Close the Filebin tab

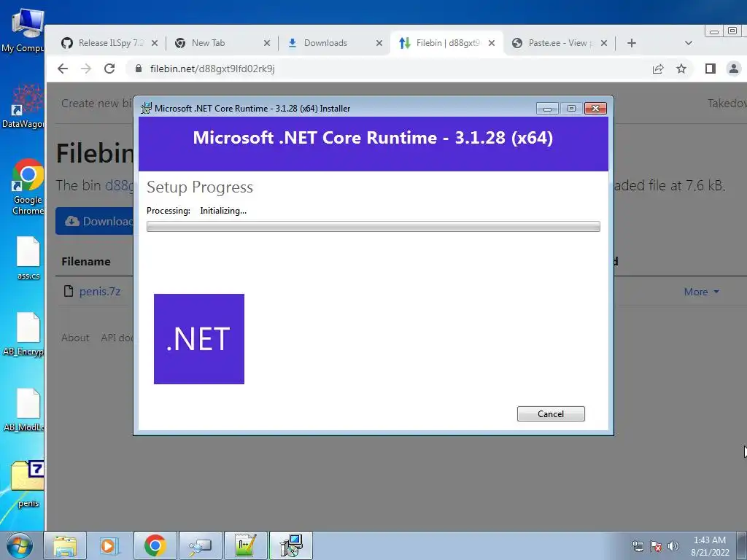[x=492, y=43]
